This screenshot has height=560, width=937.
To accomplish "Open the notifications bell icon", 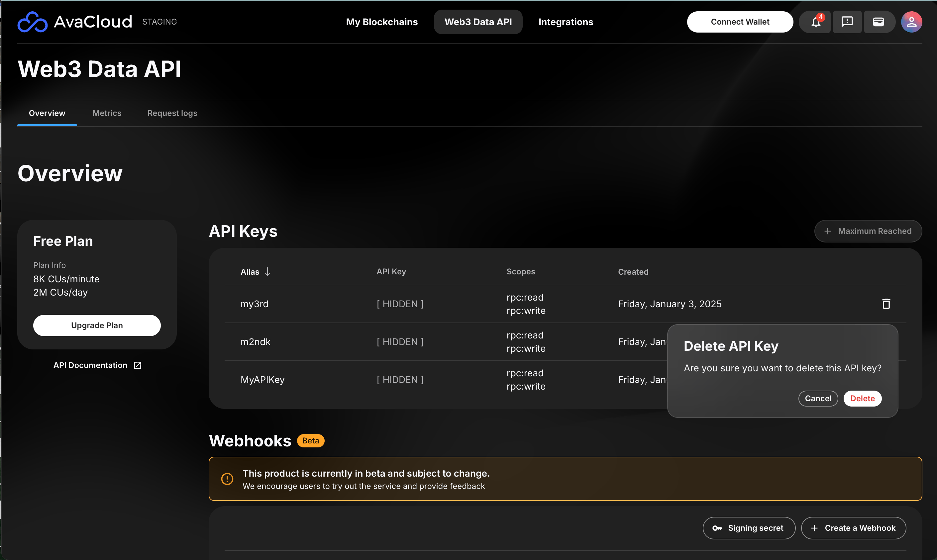I will click(x=815, y=22).
